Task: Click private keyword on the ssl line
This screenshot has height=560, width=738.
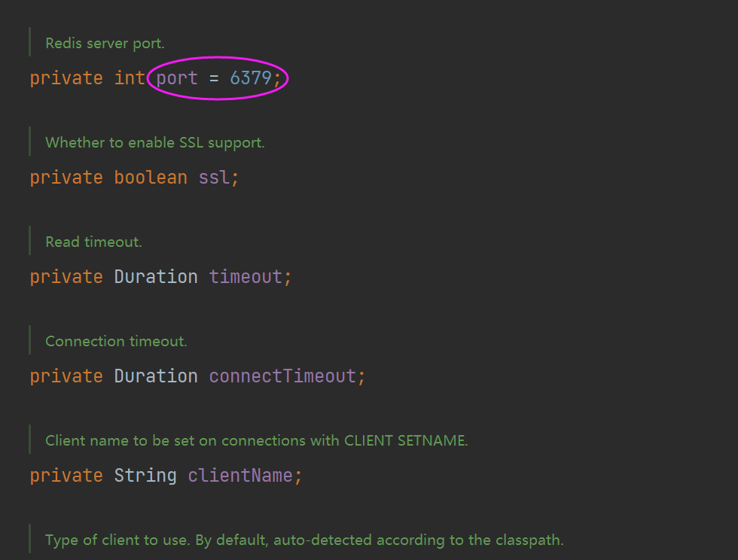Action: [66, 178]
